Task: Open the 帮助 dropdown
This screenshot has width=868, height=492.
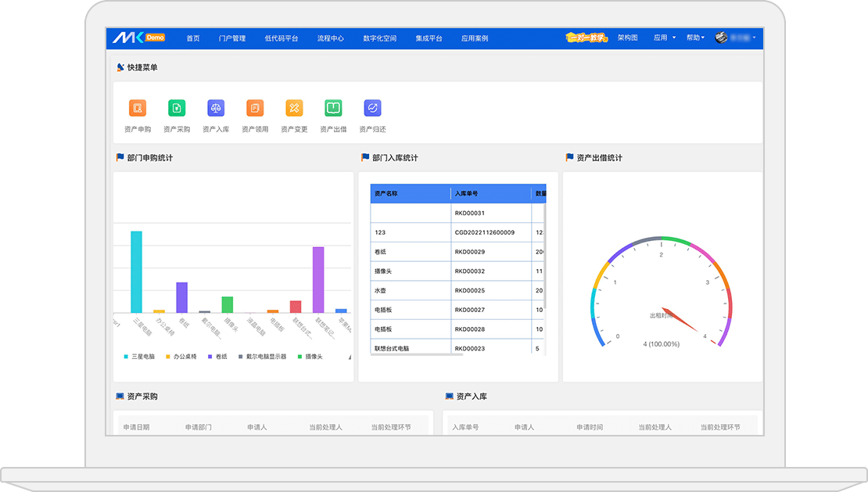Action: 695,38
